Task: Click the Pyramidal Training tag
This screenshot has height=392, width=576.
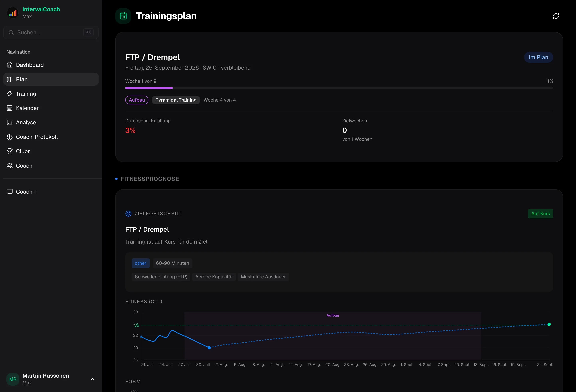Action: point(176,100)
